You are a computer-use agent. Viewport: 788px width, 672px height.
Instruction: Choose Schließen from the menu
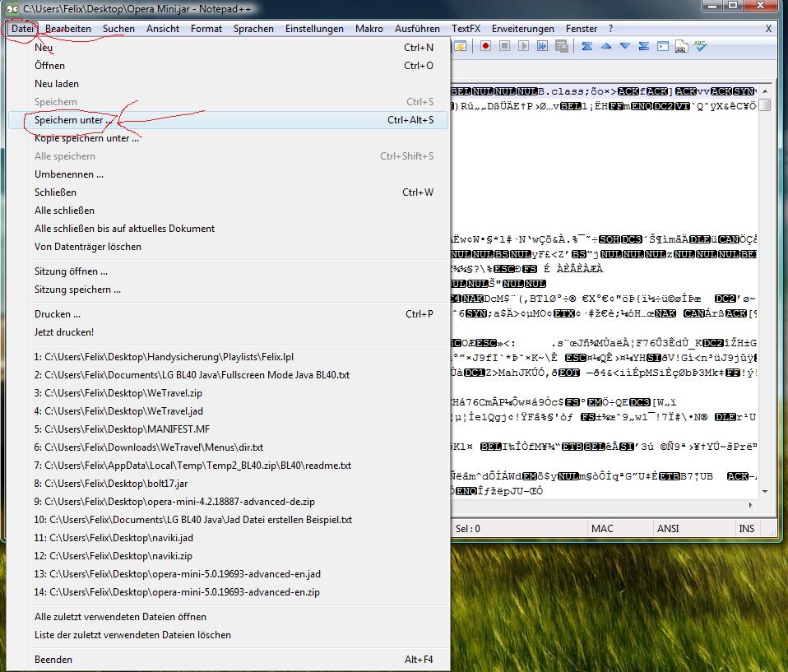[x=229, y=192]
